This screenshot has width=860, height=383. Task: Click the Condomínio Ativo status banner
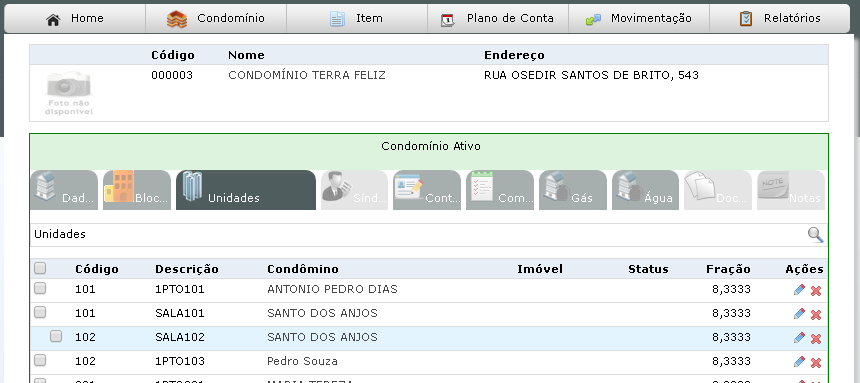tap(429, 152)
